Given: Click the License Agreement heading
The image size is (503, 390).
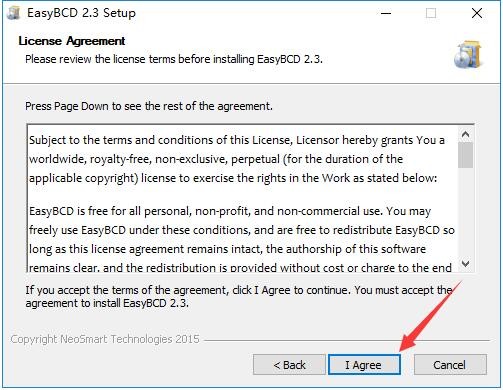Looking at the screenshot, I should point(72,41).
